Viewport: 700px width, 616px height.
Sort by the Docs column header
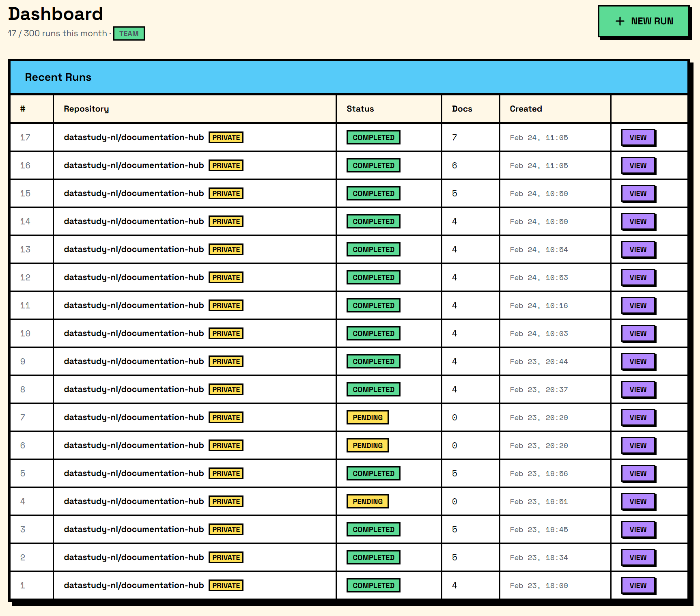click(462, 109)
